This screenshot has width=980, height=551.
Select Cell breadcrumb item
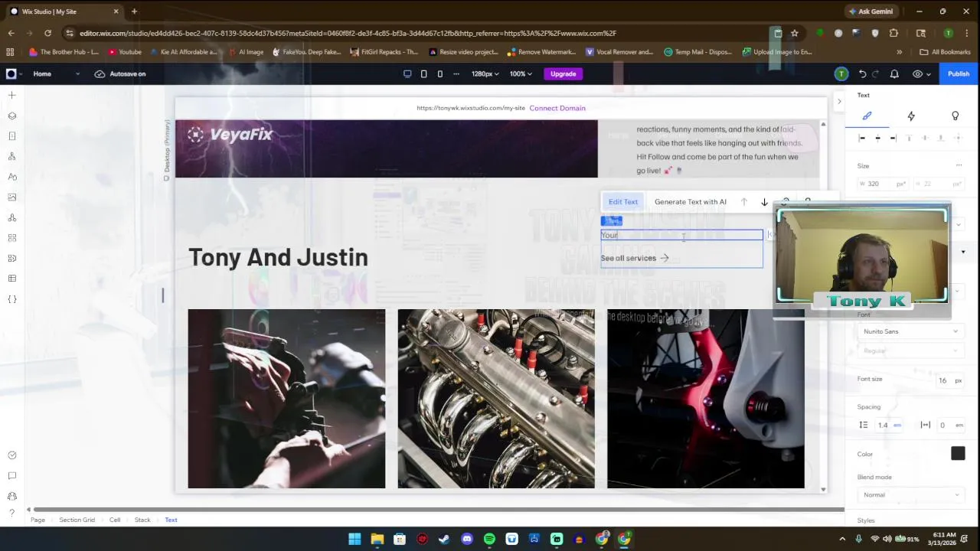click(115, 520)
